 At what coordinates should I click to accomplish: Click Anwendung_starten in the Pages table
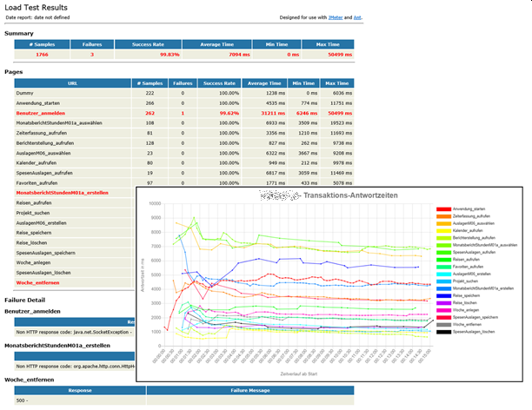tap(38, 103)
